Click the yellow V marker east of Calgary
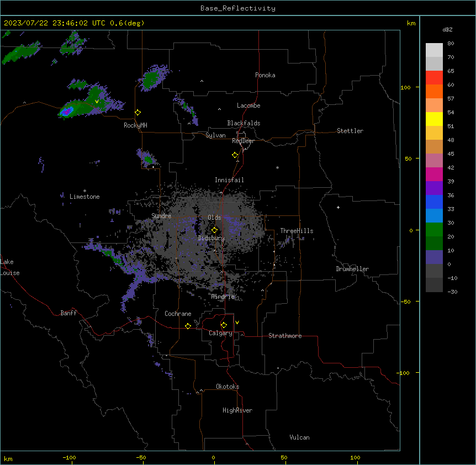The width and height of the screenshot is (476, 465). (237, 323)
